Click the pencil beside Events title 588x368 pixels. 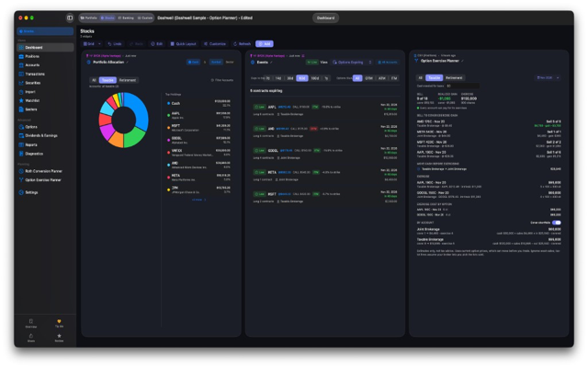271,63
